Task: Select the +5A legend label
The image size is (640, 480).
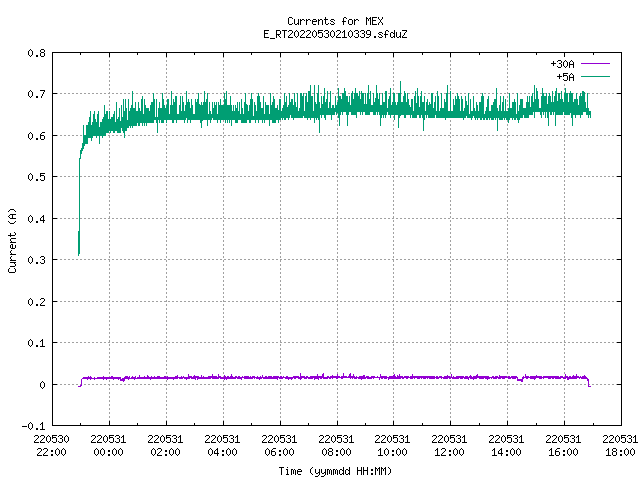Action: (565, 77)
